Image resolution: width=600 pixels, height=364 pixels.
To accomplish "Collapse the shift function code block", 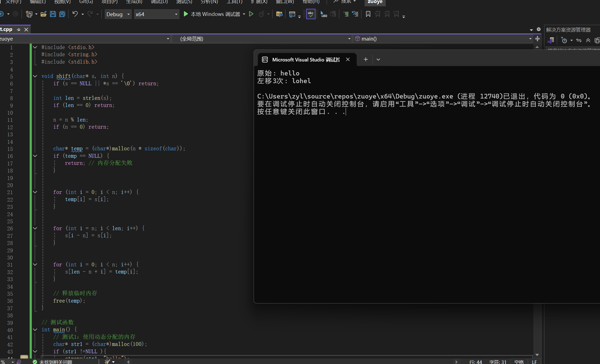I will pyautogui.click(x=35, y=76).
